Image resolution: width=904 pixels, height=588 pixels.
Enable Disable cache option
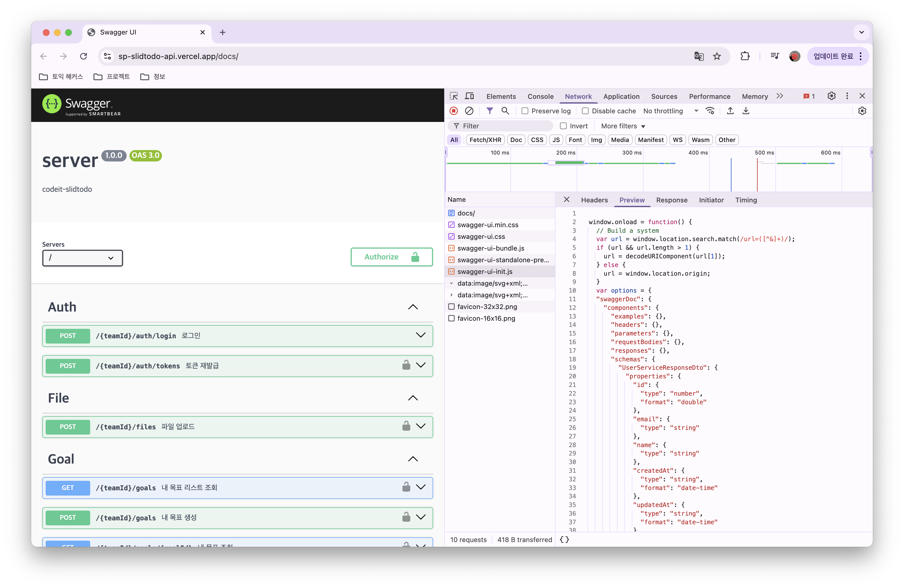coord(585,111)
